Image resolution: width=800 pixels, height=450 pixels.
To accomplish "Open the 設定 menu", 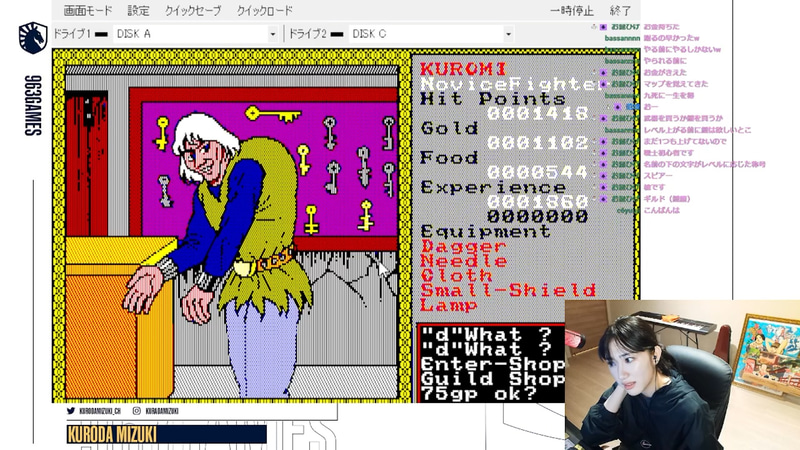I will click(138, 10).
